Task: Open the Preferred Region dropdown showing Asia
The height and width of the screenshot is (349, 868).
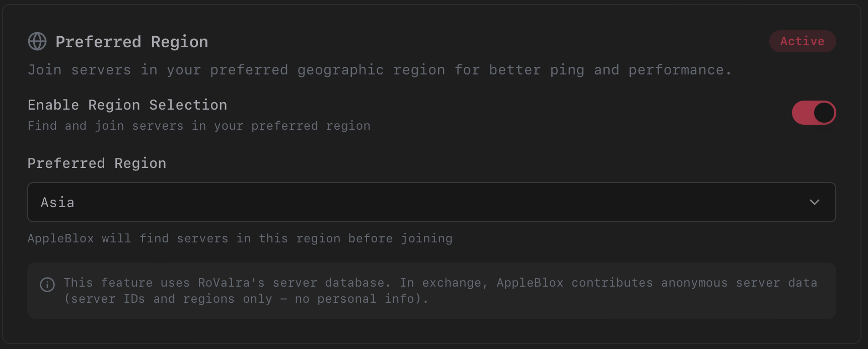Action: (431, 202)
